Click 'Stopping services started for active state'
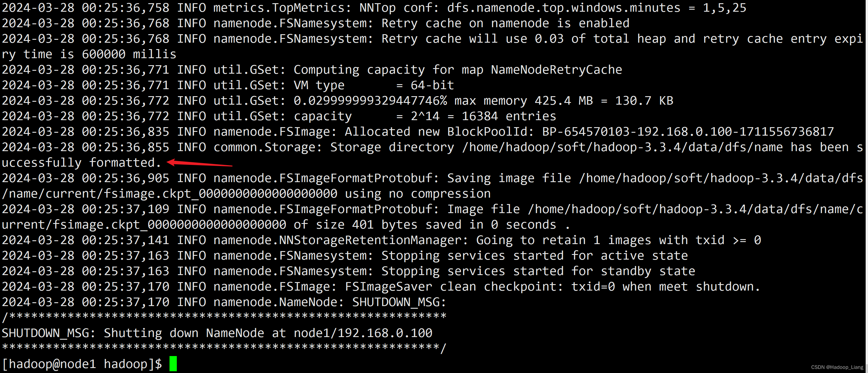This screenshot has height=373, width=868. (x=535, y=256)
